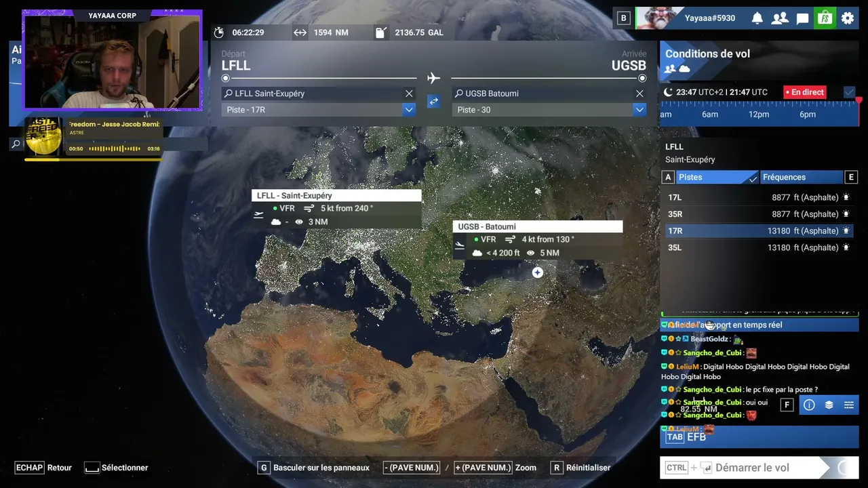
Task: Click the lighting icon for runway 17R
Action: [x=846, y=230]
